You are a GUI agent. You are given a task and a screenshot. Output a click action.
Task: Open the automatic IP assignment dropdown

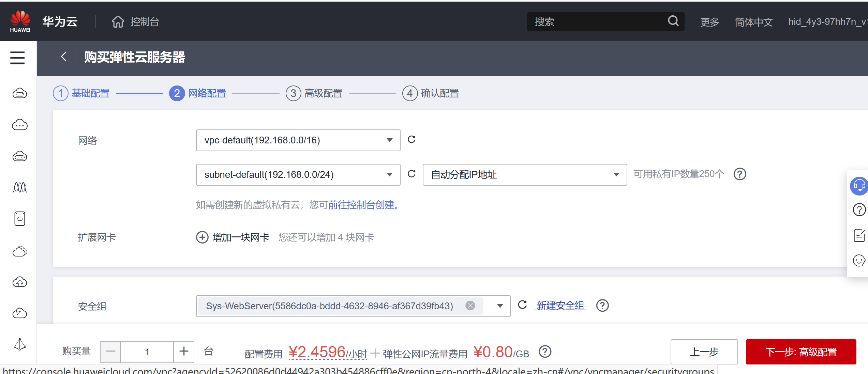pyautogui.click(x=616, y=175)
